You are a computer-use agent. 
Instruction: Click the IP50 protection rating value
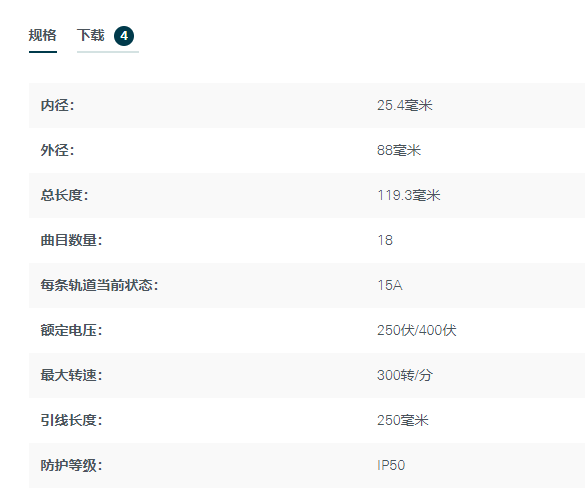coord(391,465)
